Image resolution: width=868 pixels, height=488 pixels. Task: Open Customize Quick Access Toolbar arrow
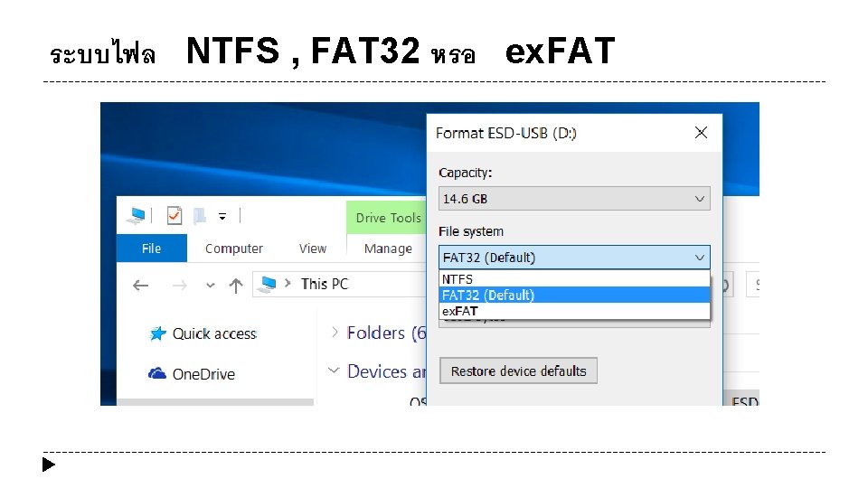[x=222, y=216]
